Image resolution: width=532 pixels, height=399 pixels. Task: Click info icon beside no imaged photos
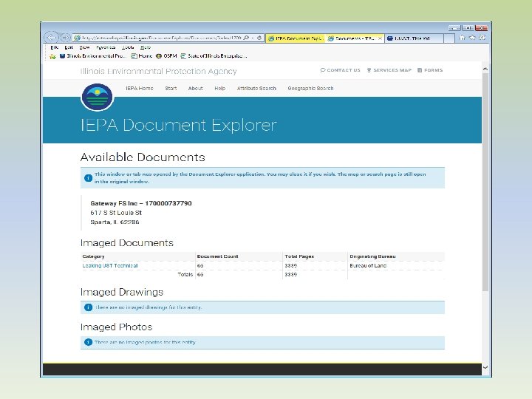[x=88, y=342]
